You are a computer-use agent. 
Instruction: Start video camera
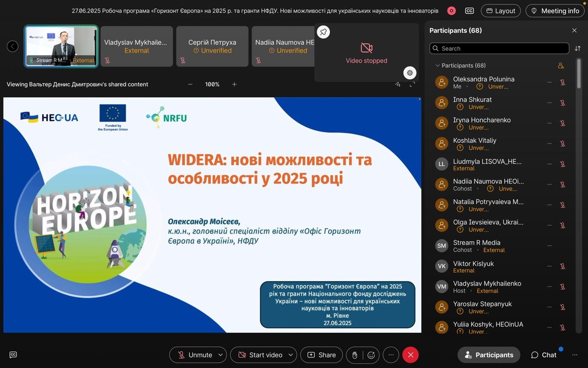click(260, 355)
